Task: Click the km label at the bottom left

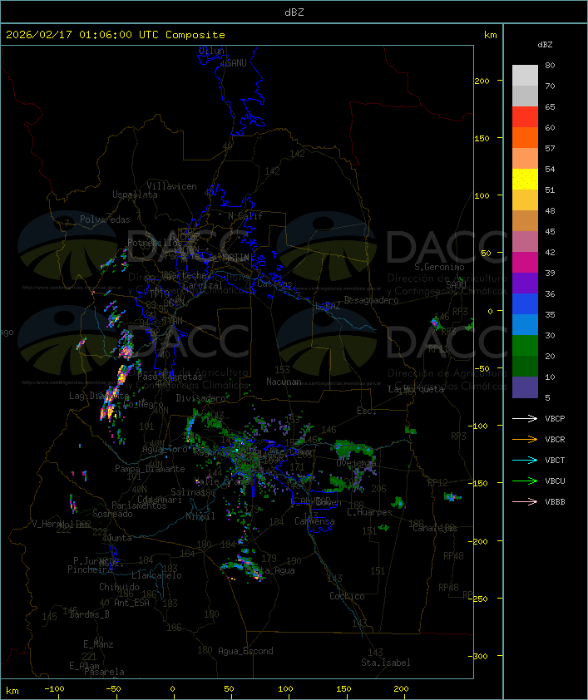Action: coord(12,691)
